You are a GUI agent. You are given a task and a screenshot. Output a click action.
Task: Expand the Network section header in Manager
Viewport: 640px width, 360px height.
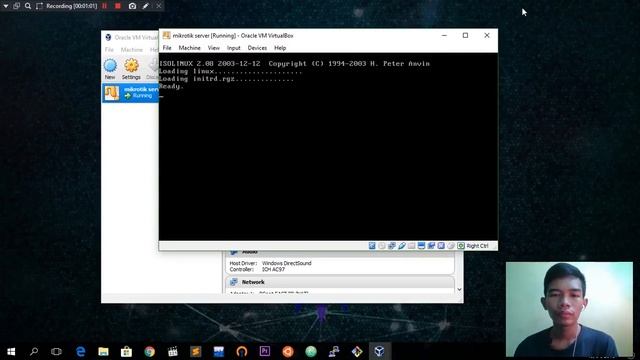(x=340, y=282)
